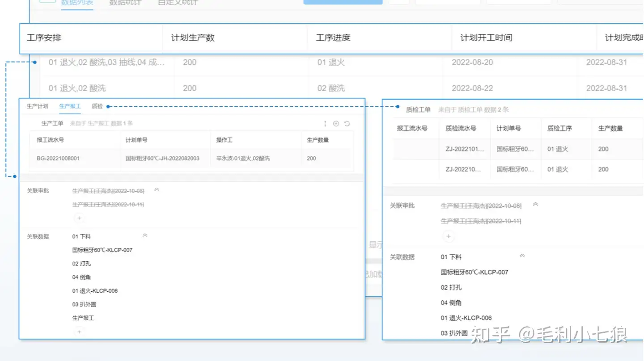Click 01 下料 in the 质检工单 panel
The height and width of the screenshot is (361, 644).
(451, 257)
